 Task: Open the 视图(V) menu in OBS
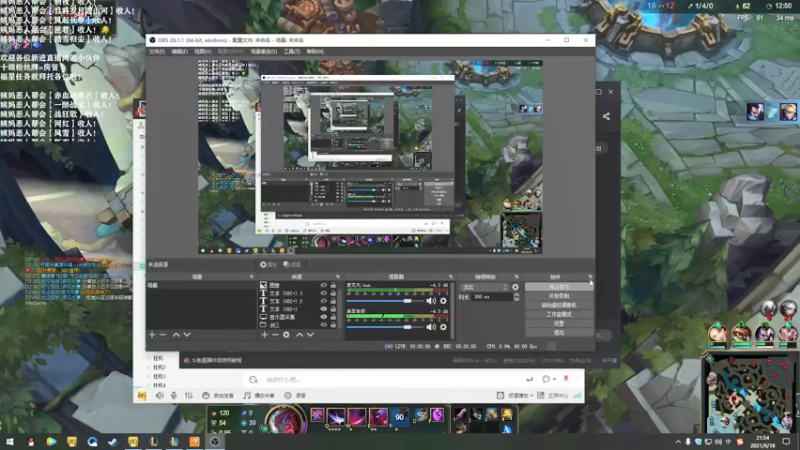202,52
